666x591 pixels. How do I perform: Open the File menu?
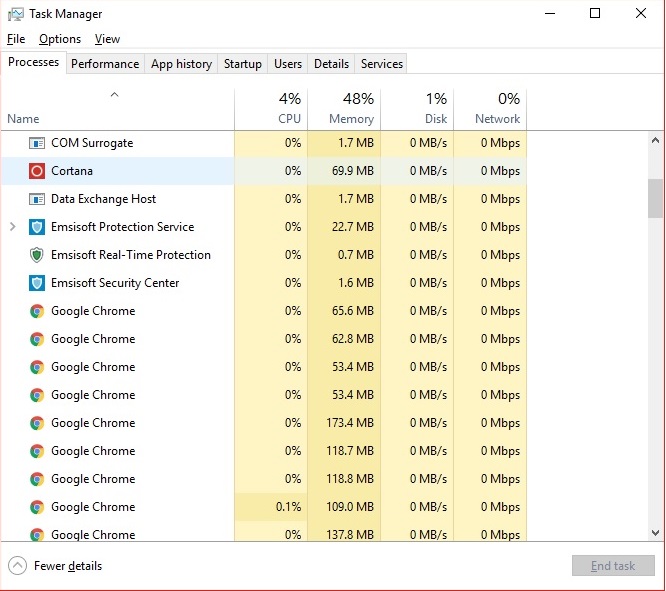(16, 39)
